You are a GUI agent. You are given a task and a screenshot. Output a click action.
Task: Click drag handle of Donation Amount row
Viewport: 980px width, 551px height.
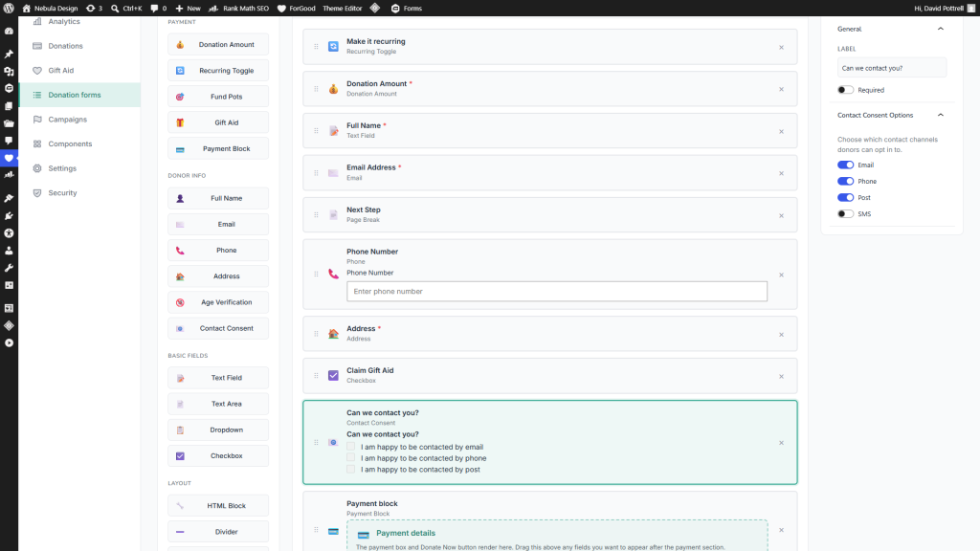click(x=316, y=89)
